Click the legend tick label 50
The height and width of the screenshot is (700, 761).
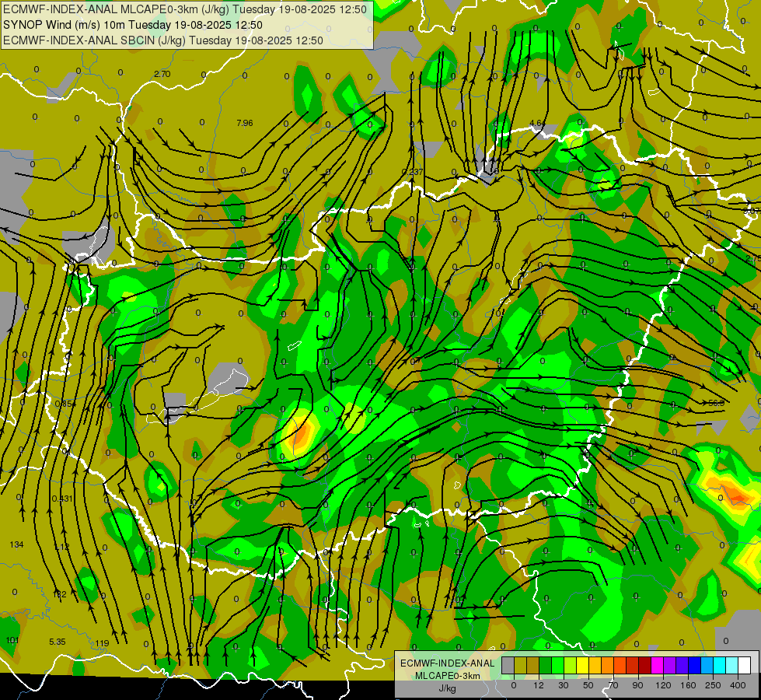(588, 685)
